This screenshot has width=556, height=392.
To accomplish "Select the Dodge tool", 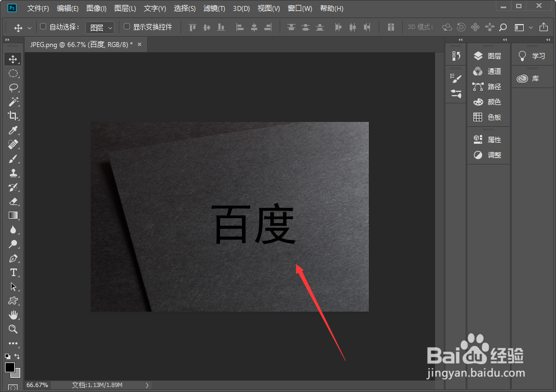I will (x=13, y=244).
